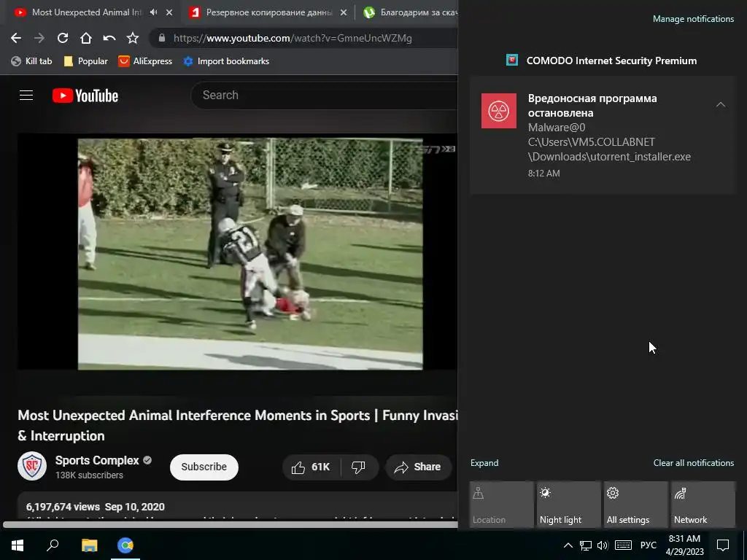This screenshot has height=560, width=747.
Task: Toggle the Location quick action
Action: click(x=502, y=505)
